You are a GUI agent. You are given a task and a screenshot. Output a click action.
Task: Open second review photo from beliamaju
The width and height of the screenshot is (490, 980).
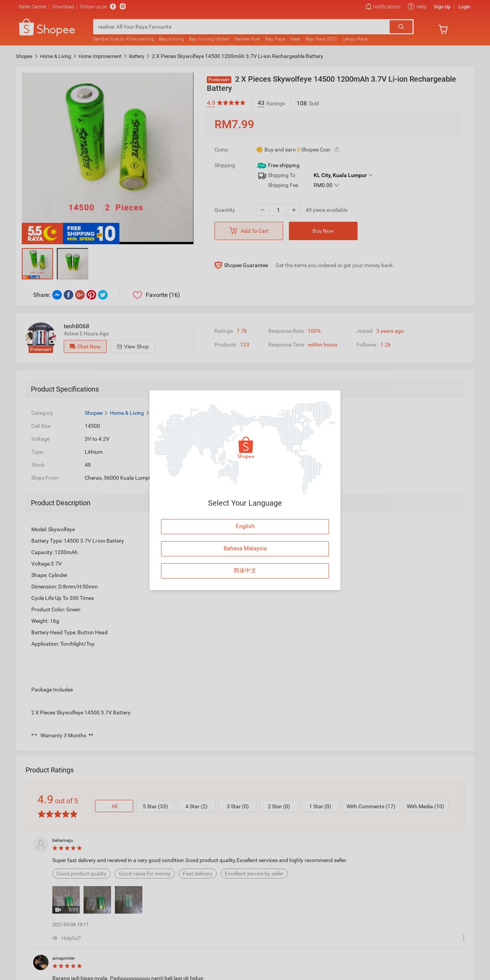(97, 900)
